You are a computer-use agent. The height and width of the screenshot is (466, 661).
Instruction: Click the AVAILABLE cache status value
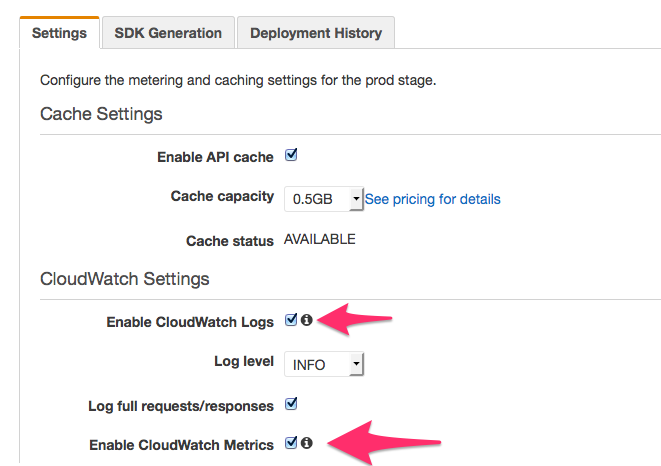coord(320,240)
